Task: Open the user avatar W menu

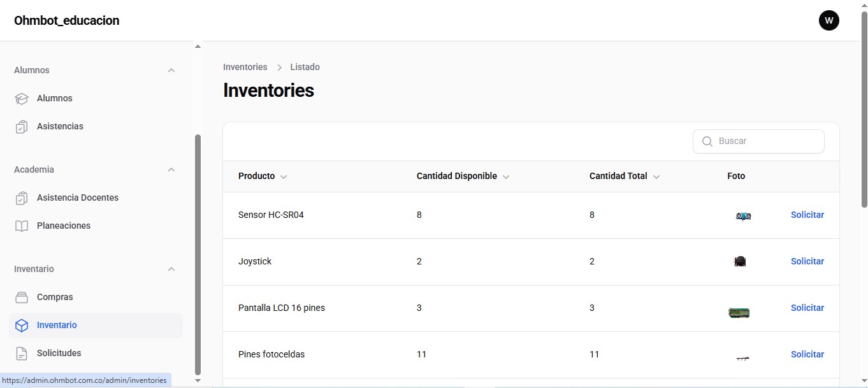Action: click(828, 20)
